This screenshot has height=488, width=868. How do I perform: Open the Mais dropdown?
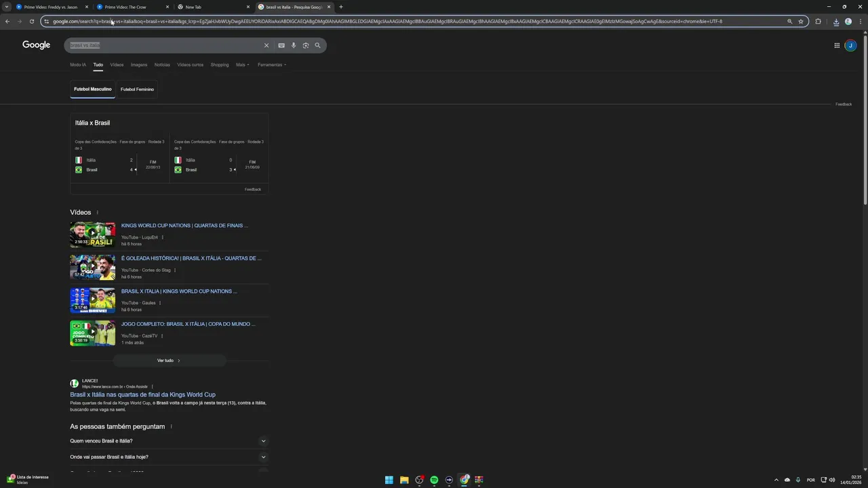tap(243, 65)
